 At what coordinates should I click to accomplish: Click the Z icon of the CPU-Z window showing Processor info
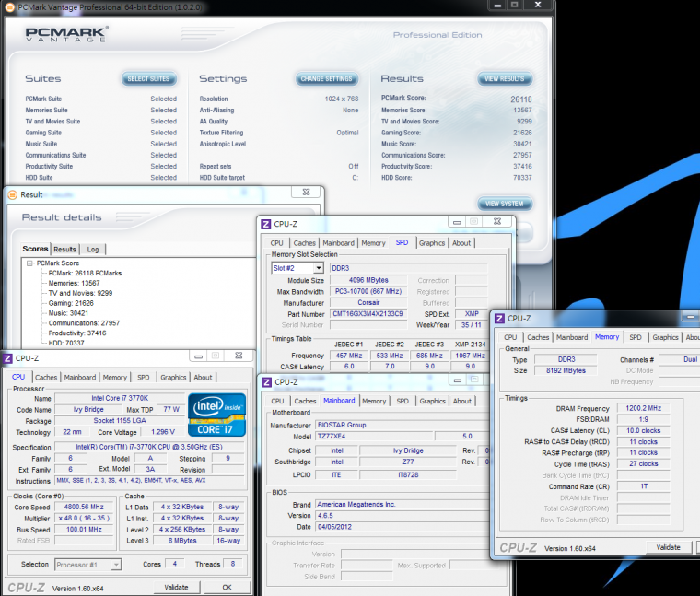[7, 358]
